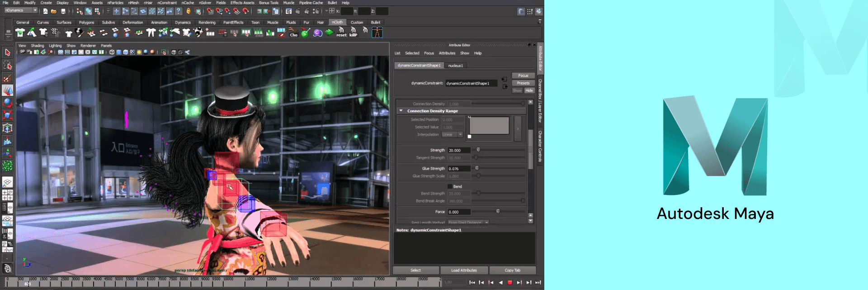The height and width of the screenshot is (290, 868).
Task: Switch to the Polygons shelf tab
Action: click(86, 22)
